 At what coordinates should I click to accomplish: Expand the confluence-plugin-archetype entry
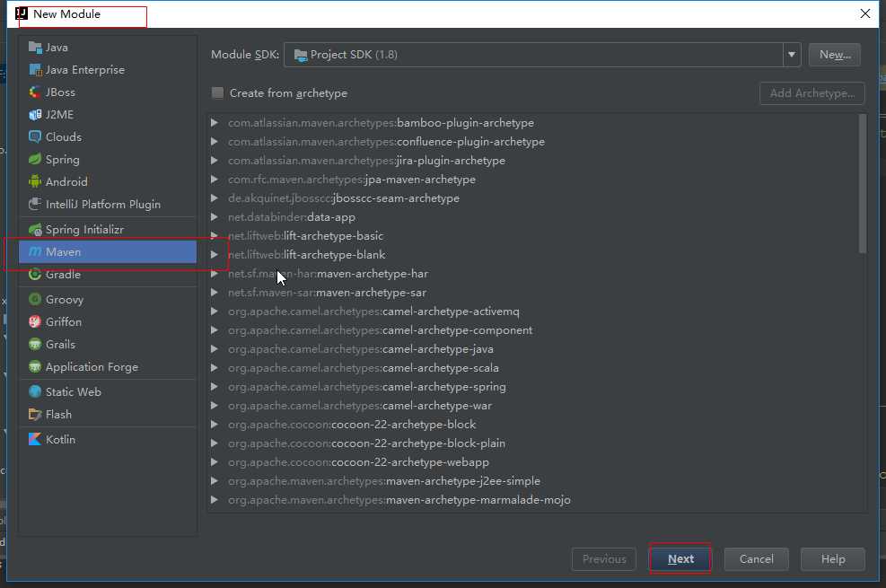pos(215,142)
